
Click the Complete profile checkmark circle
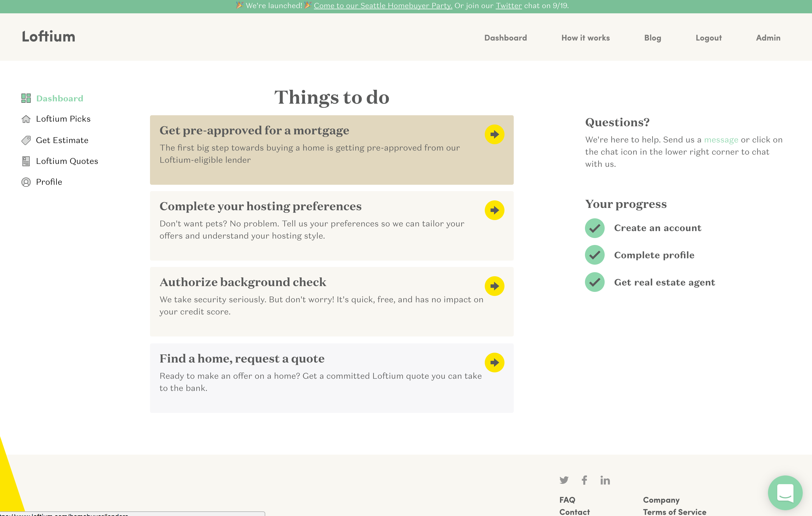click(x=595, y=255)
